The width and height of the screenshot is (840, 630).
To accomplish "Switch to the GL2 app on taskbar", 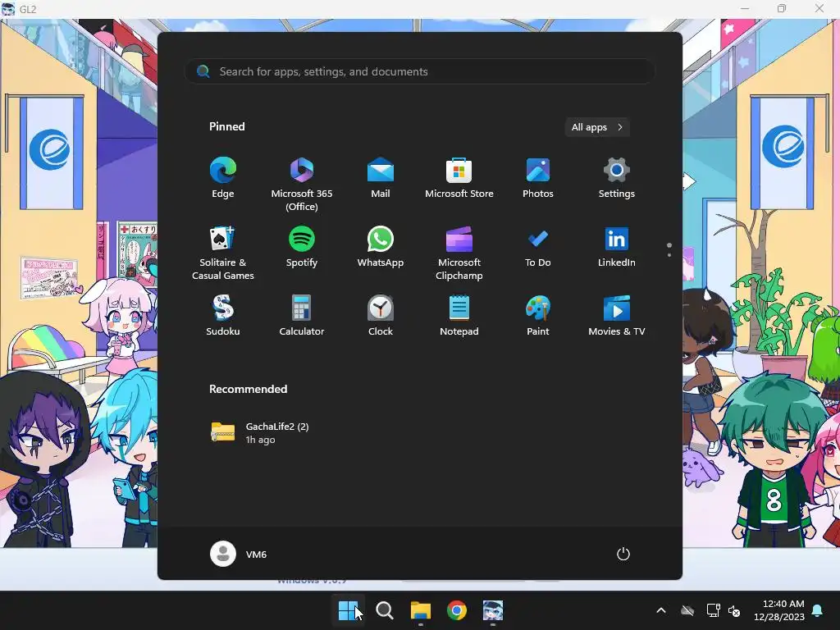I will (x=493, y=610).
